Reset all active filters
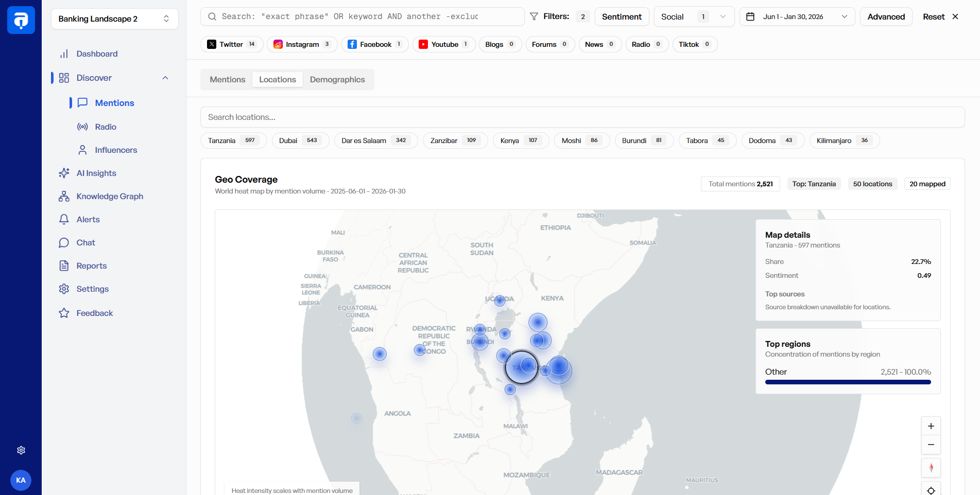The width and height of the screenshot is (980, 495). tap(933, 16)
